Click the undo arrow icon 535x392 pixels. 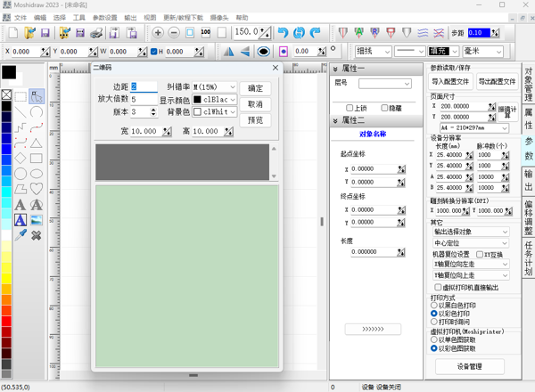[284, 33]
